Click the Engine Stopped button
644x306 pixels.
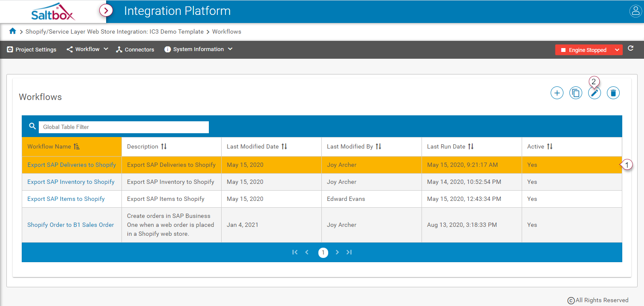pyautogui.click(x=583, y=50)
